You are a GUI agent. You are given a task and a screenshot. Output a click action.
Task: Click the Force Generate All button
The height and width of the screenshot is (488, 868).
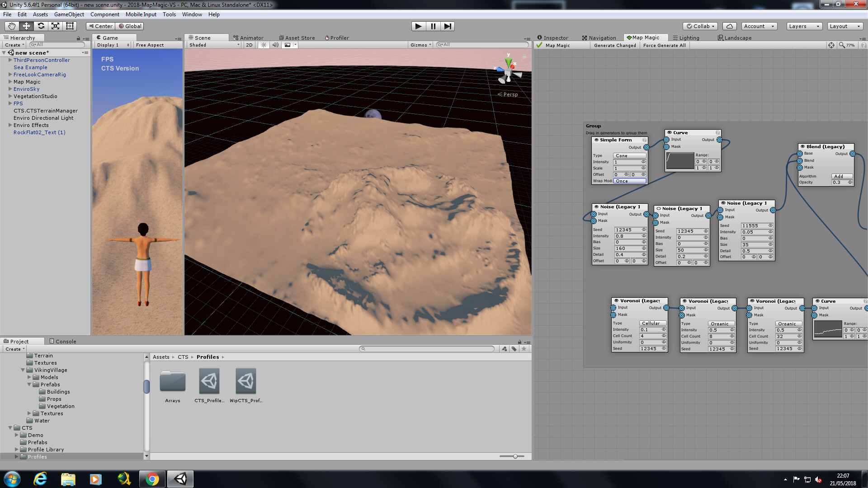665,45
